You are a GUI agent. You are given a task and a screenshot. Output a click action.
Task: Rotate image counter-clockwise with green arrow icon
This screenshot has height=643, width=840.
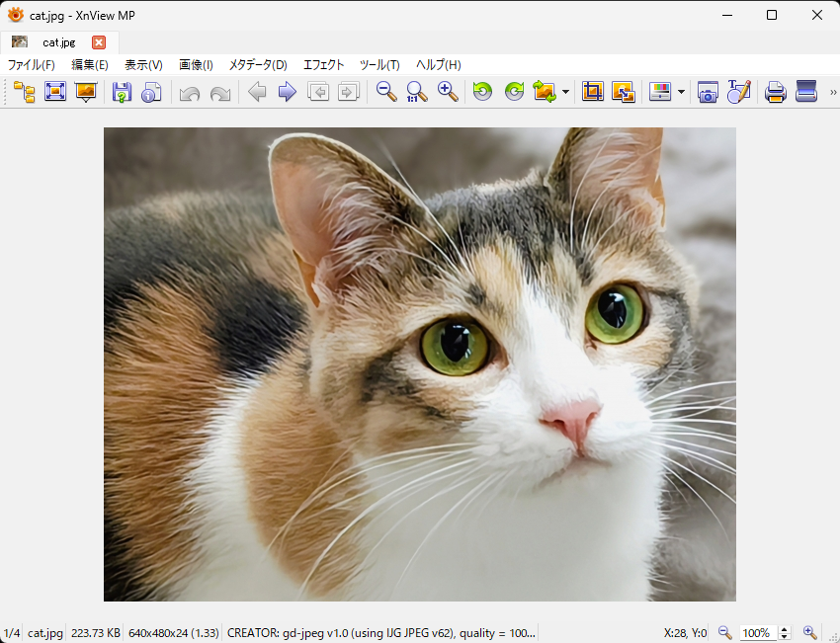click(482, 92)
